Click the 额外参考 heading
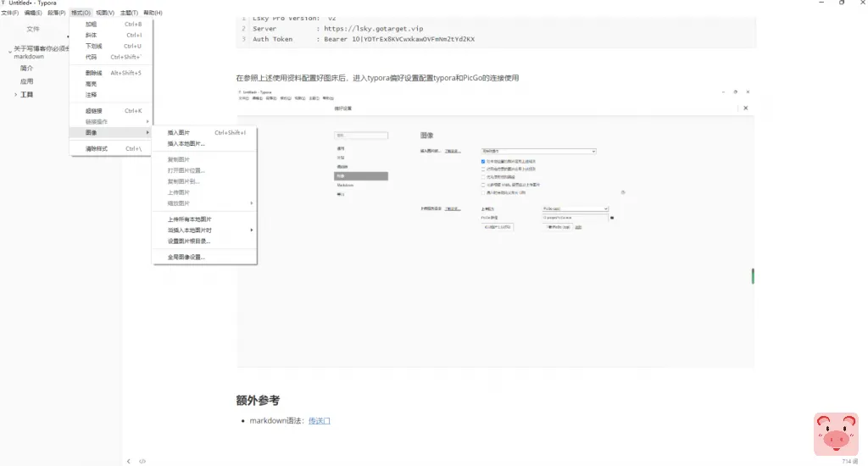This screenshot has height=466, width=868. (258, 400)
